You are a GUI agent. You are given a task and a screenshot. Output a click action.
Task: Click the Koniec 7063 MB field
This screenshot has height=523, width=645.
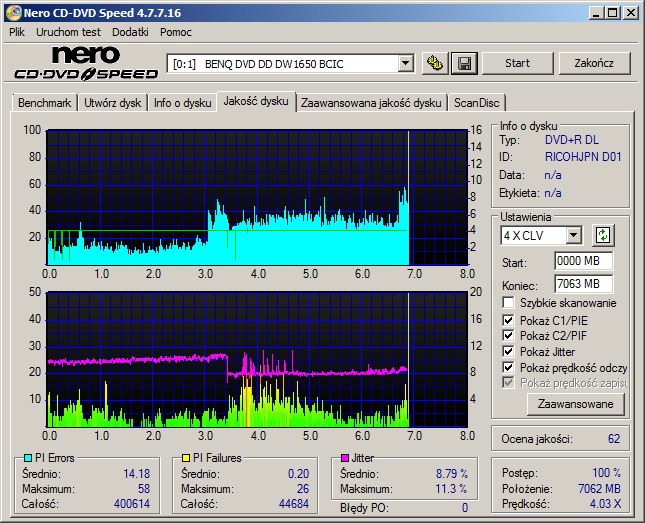tap(583, 284)
